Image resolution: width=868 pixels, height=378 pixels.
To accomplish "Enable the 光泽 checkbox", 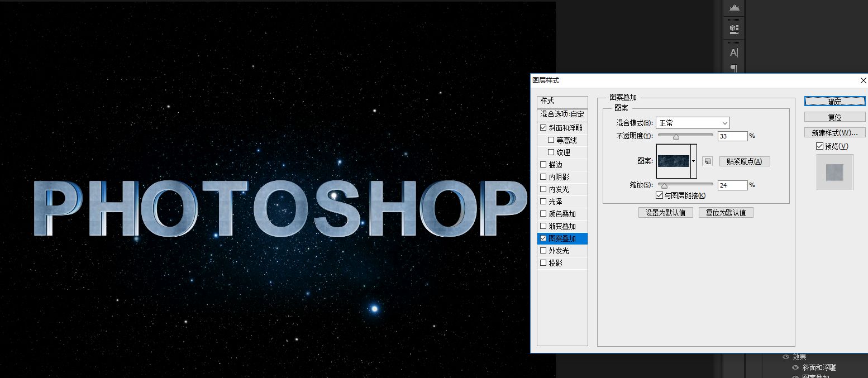I will coord(543,202).
